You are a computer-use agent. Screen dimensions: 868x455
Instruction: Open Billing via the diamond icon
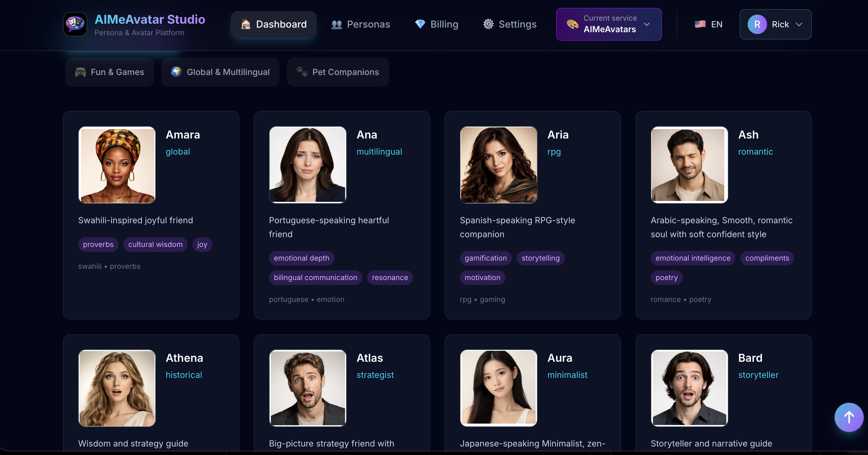click(420, 24)
